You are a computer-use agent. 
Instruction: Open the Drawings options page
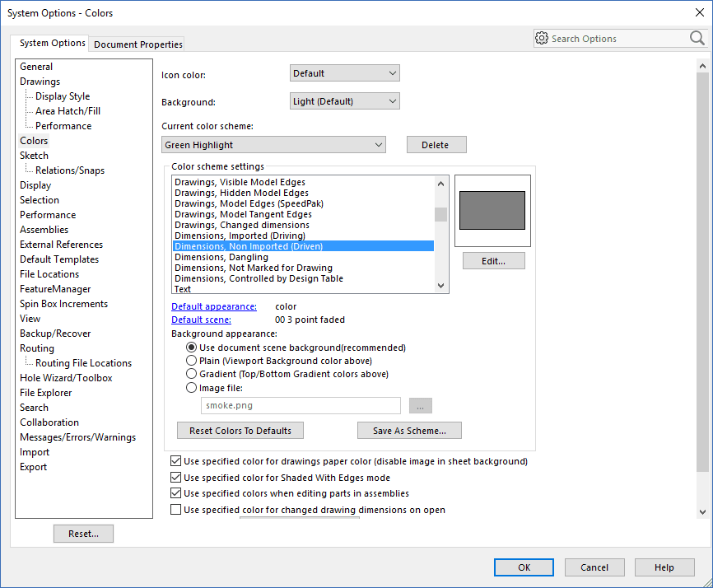[40, 82]
